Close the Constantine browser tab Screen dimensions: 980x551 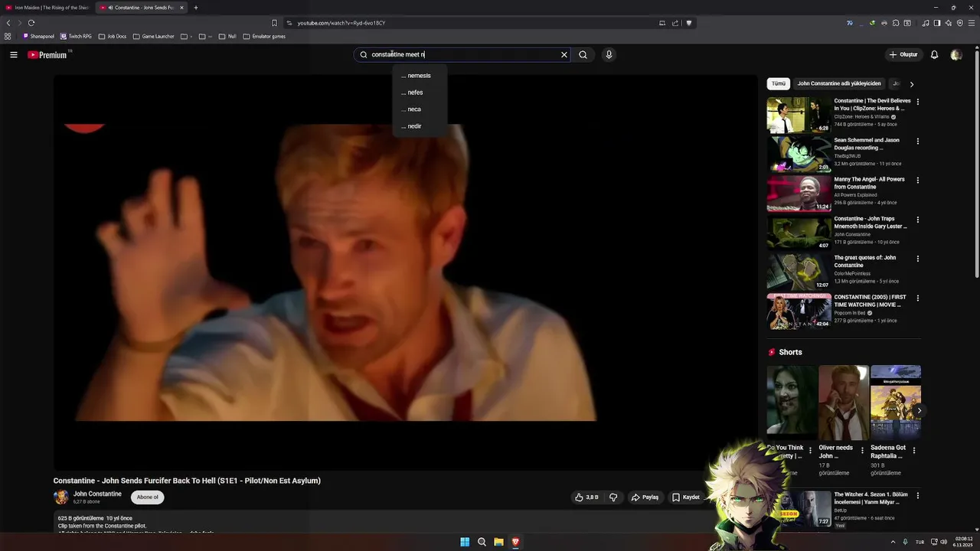(181, 8)
